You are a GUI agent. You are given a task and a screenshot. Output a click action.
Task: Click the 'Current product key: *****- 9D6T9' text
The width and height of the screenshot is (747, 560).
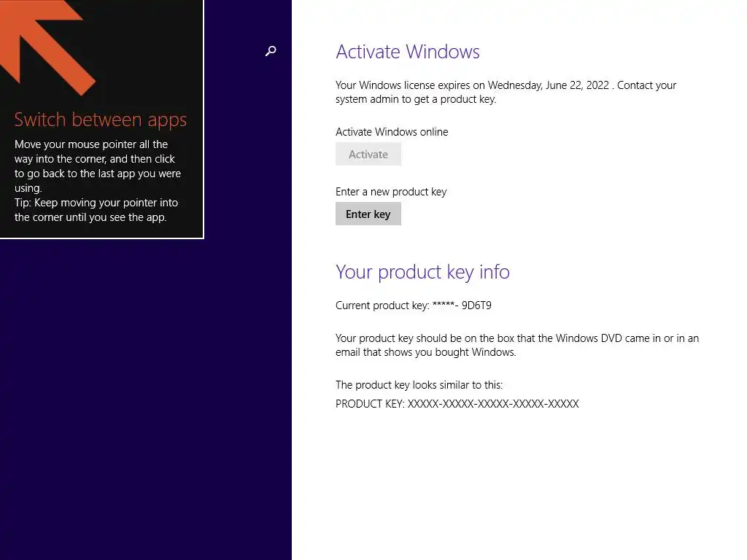click(414, 306)
